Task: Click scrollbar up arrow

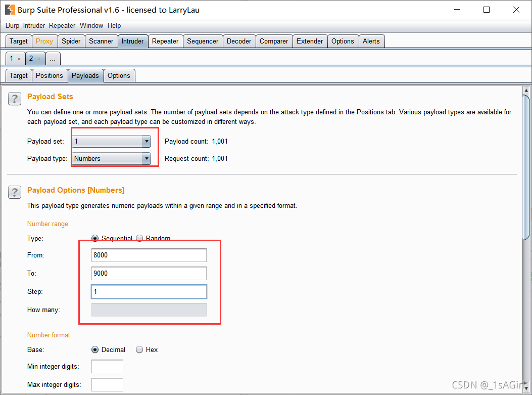Action: click(526, 91)
